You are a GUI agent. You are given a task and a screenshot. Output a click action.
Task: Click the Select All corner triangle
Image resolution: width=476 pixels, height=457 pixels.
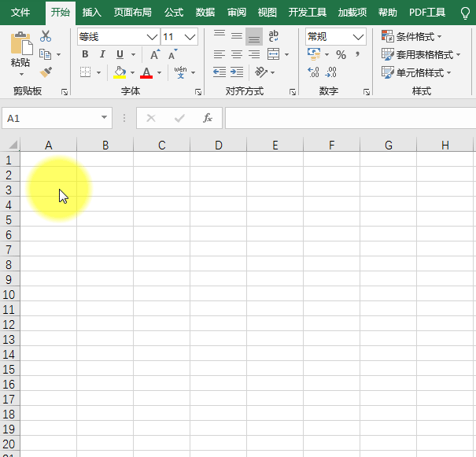pos(13,145)
